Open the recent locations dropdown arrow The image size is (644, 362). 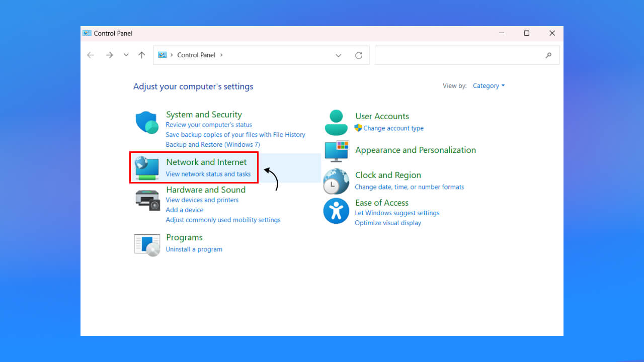tap(126, 55)
